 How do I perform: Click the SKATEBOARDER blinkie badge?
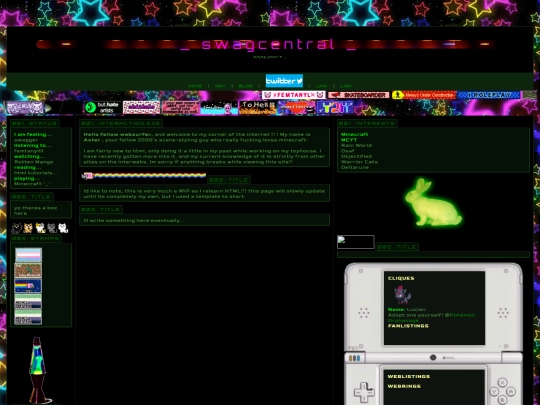coord(359,95)
